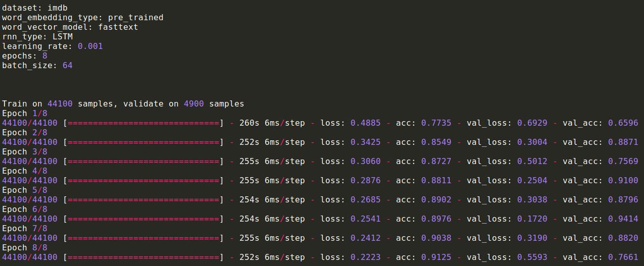Viewport: 644px width, 266px height.
Task: Click val_acc value 0.6596
Action: point(623,123)
